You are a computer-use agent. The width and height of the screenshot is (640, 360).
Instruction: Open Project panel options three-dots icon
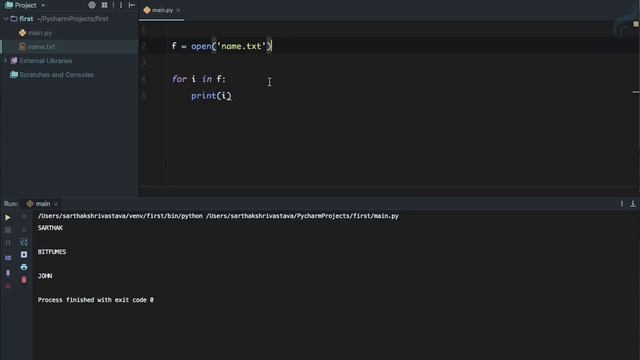click(x=121, y=5)
